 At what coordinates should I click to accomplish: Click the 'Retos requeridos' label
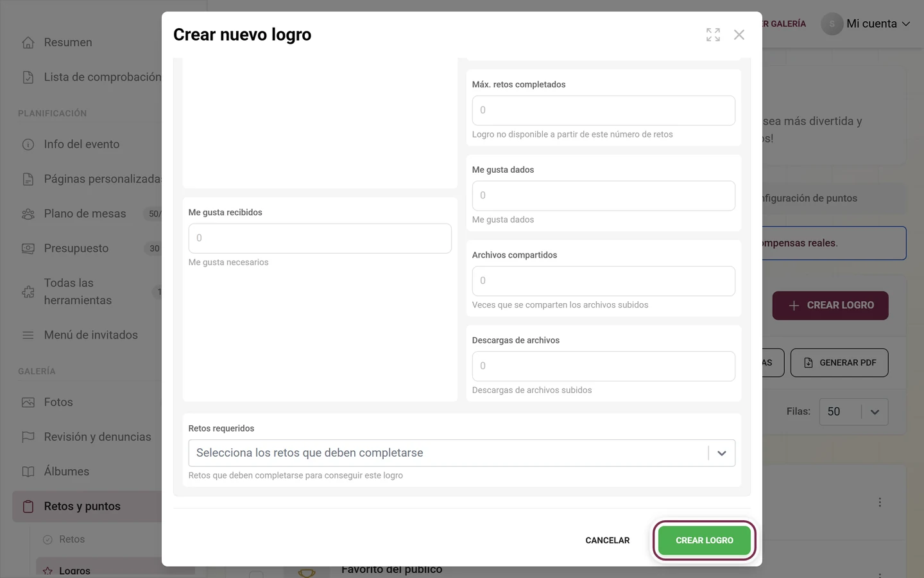221,428
